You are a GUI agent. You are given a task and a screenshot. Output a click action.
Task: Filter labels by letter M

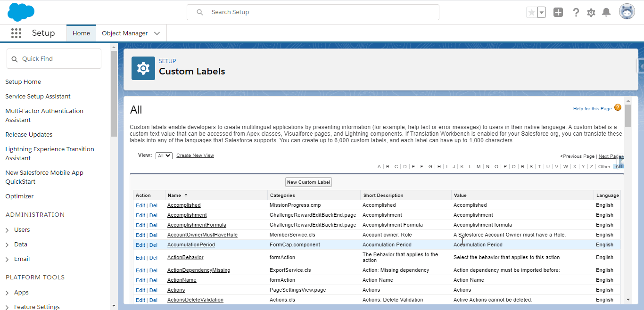[x=479, y=167]
